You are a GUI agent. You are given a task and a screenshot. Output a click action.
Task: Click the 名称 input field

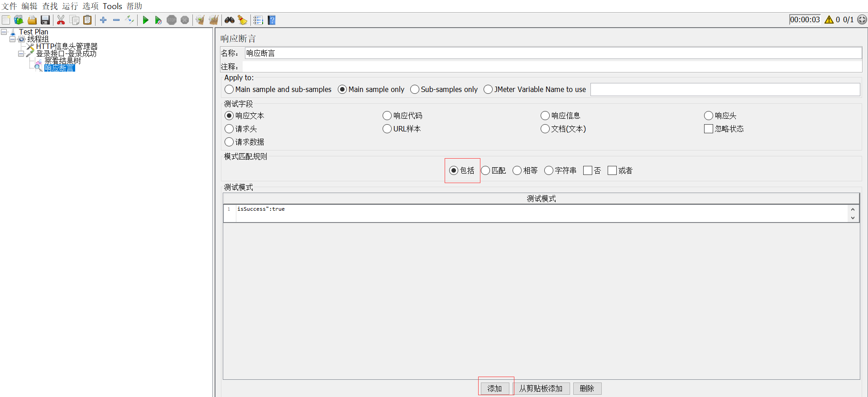point(553,53)
